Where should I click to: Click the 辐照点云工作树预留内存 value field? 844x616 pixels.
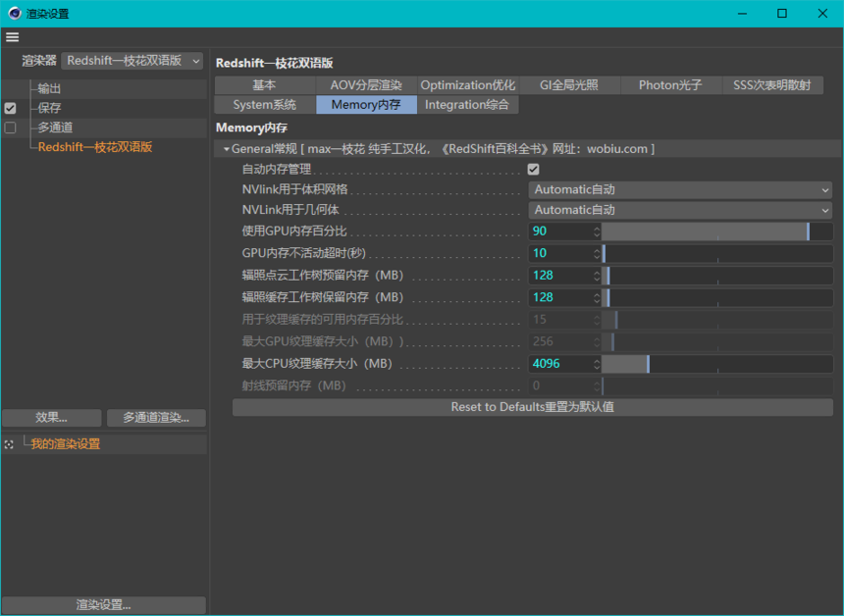(560, 276)
